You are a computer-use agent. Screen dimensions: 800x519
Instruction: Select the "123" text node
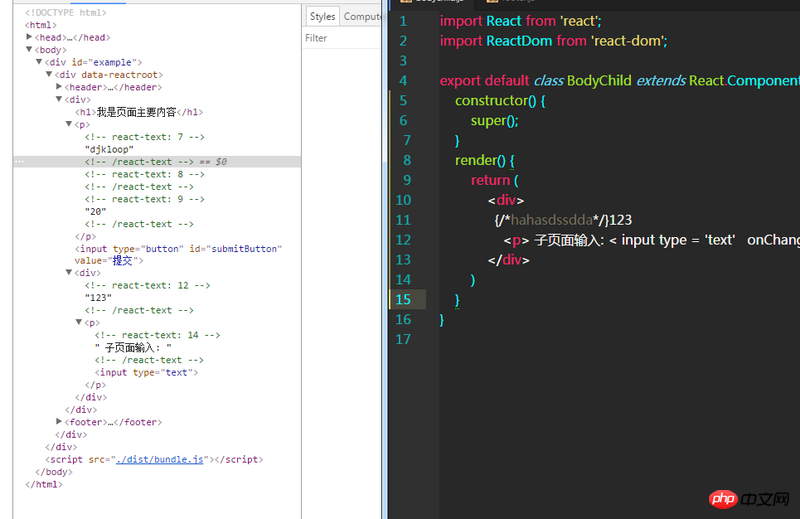point(98,298)
